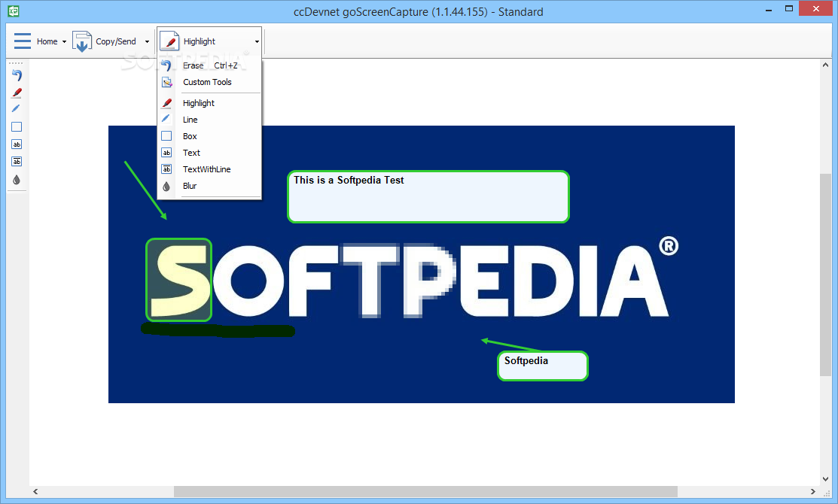Choose Blur from the tool menu
The width and height of the screenshot is (838, 504).
coord(209,185)
